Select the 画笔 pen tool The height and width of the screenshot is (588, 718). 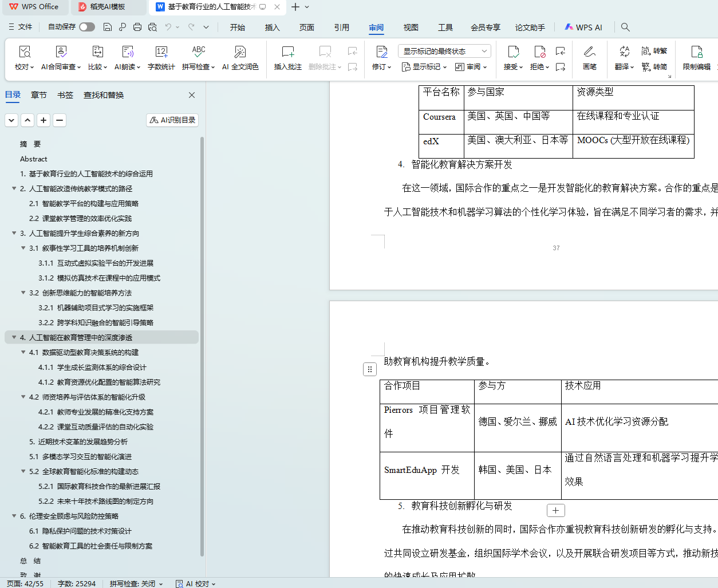(x=589, y=52)
